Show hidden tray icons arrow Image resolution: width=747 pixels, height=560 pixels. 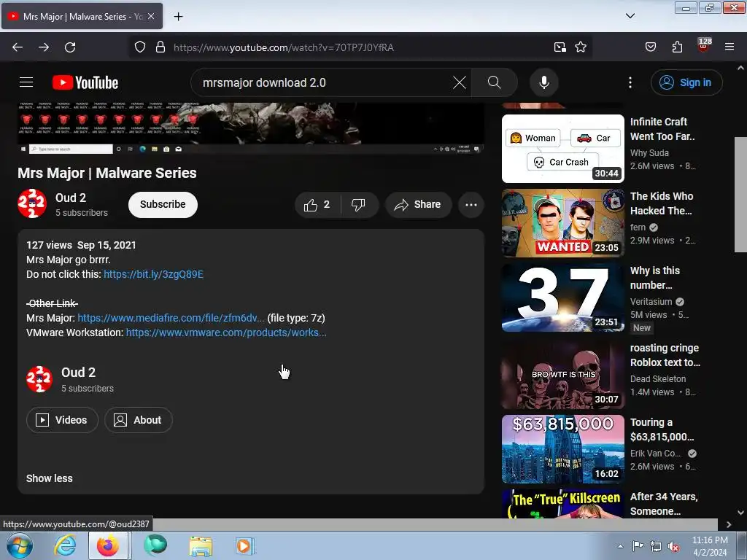620,546
